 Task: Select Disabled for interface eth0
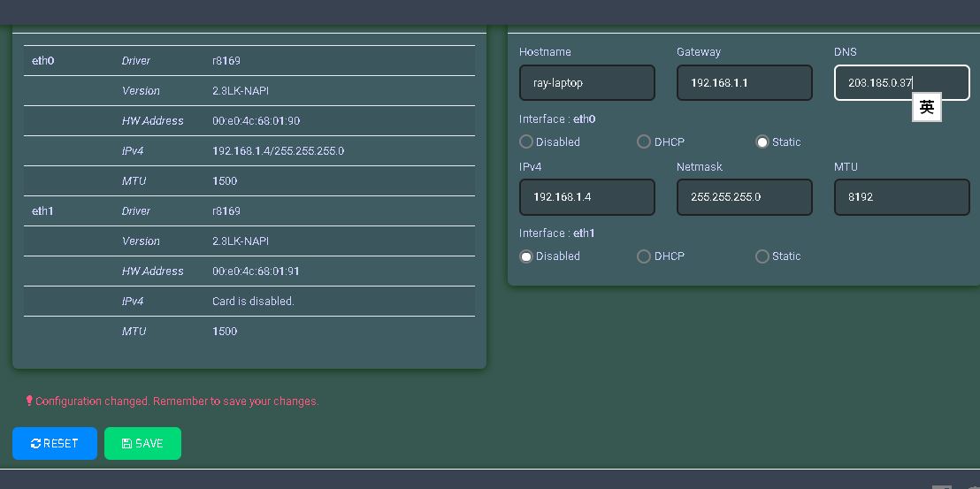(525, 141)
